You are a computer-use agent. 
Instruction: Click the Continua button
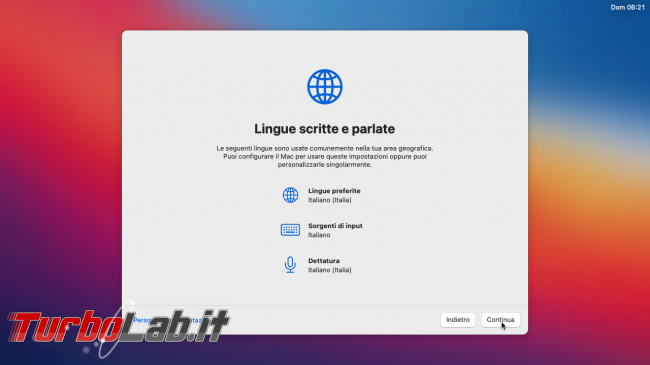click(x=500, y=320)
